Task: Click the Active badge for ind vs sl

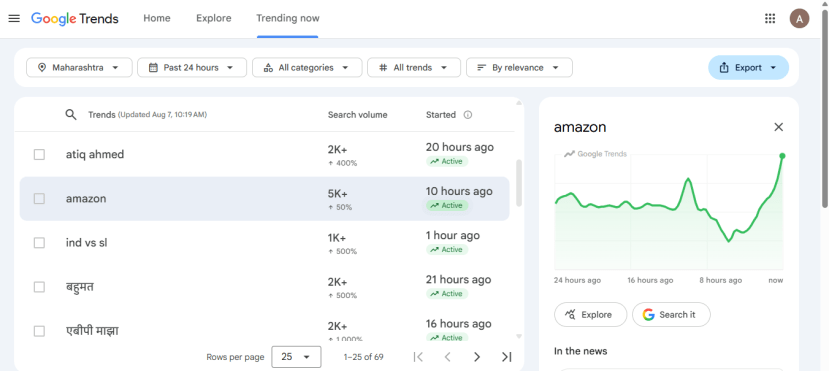Action: 447,249
